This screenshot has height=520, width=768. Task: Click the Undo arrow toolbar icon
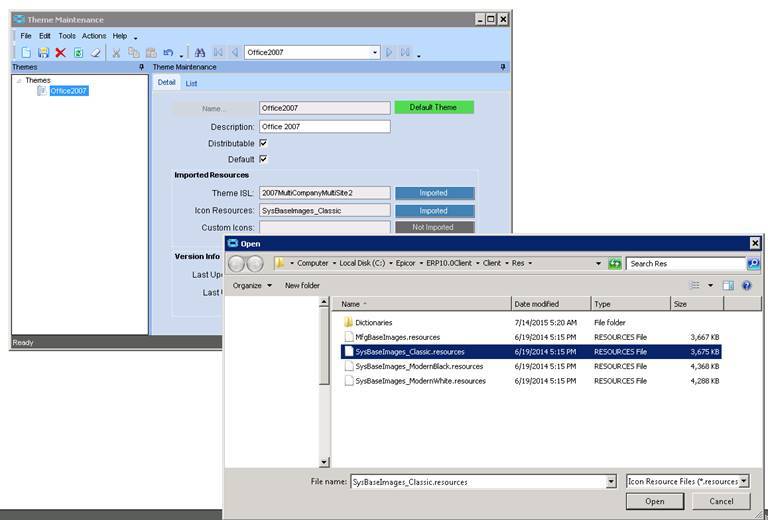(x=168, y=52)
